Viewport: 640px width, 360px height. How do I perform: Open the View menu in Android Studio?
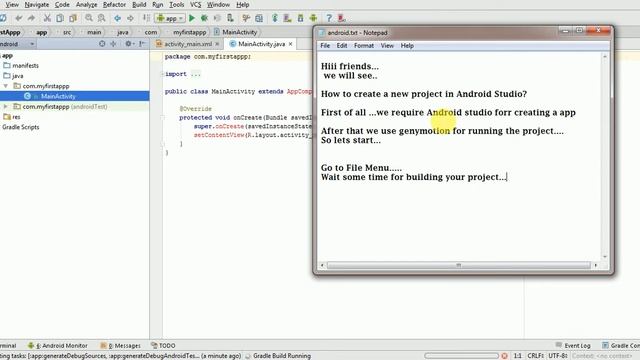pyautogui.click(x=12, y=5)
